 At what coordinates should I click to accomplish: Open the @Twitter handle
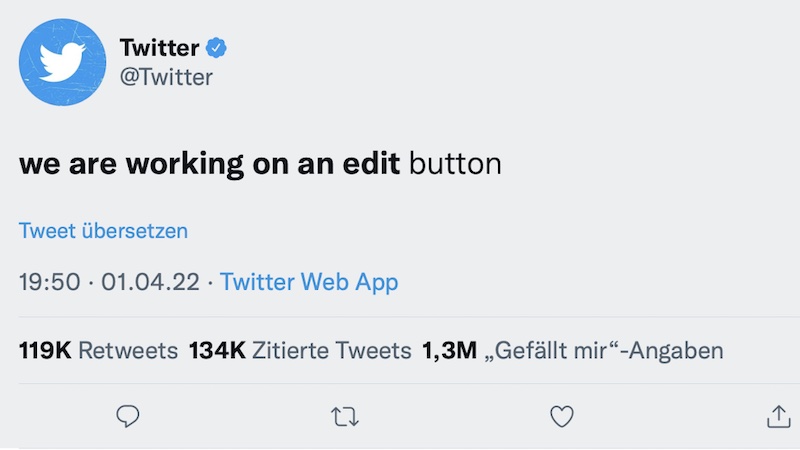click(x=166, y=76)
